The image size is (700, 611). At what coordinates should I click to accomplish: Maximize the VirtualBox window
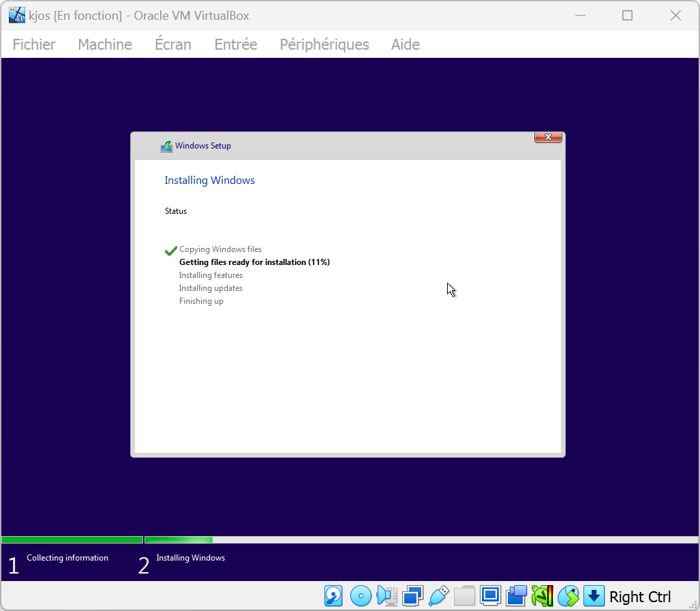point(627,16)
